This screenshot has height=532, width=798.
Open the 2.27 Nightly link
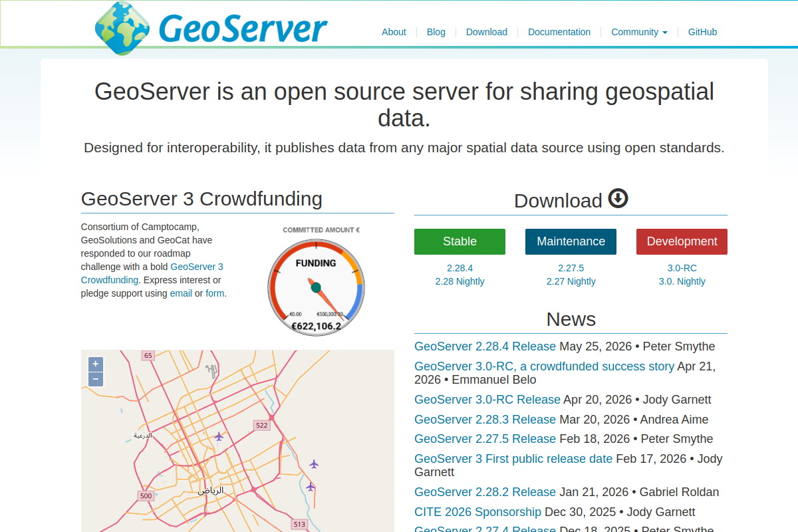tap(571, 281)
